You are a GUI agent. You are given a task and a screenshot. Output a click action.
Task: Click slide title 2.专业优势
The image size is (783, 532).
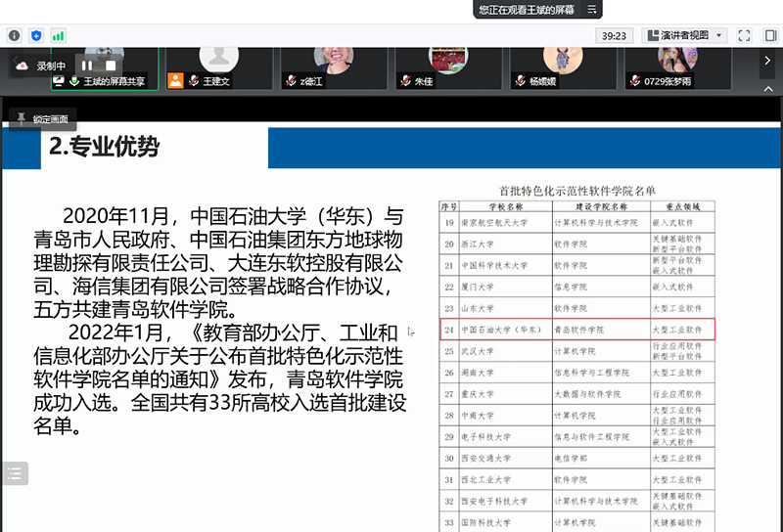104,147
